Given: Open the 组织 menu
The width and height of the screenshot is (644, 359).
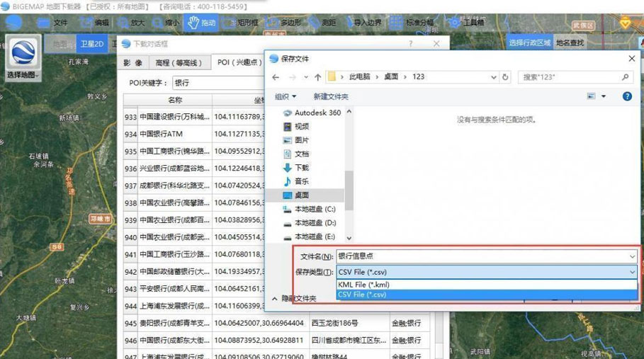Looking at the screenshot, I should tap(285, 96).
